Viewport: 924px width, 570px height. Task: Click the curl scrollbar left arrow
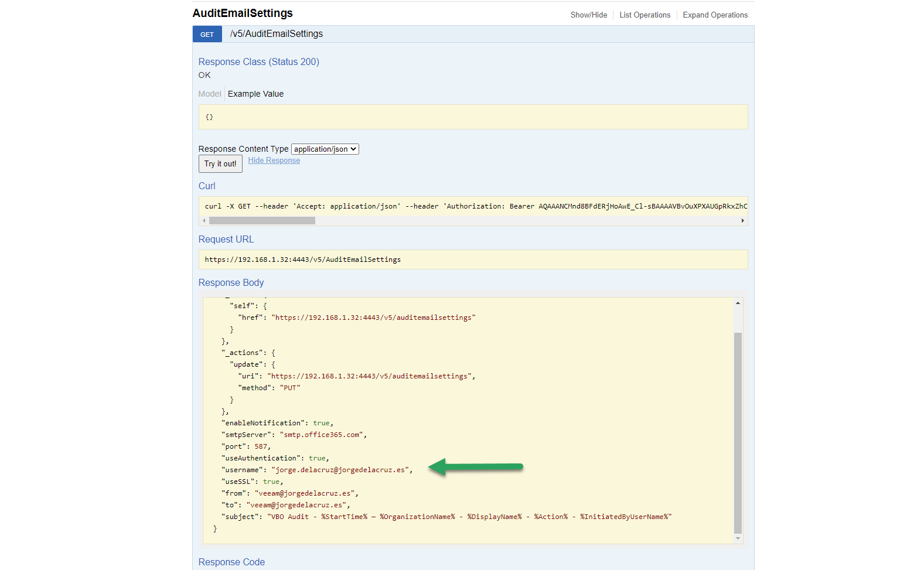204,221
